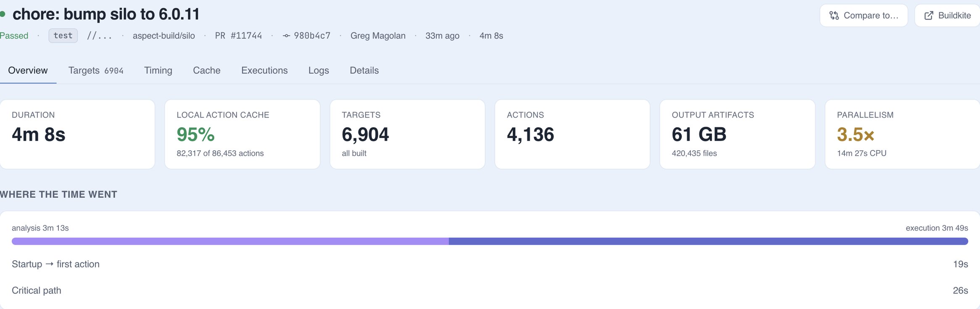Open the build in Buildkite
The height and width of the screenshot is (309, 980).
tap(947, 16)
